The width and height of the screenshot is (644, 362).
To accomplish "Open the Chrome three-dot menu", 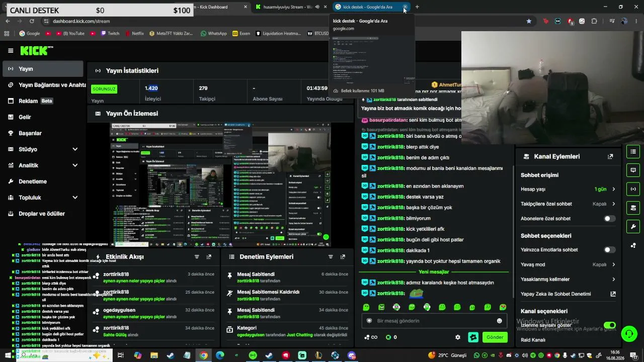I will coord(636,21).
